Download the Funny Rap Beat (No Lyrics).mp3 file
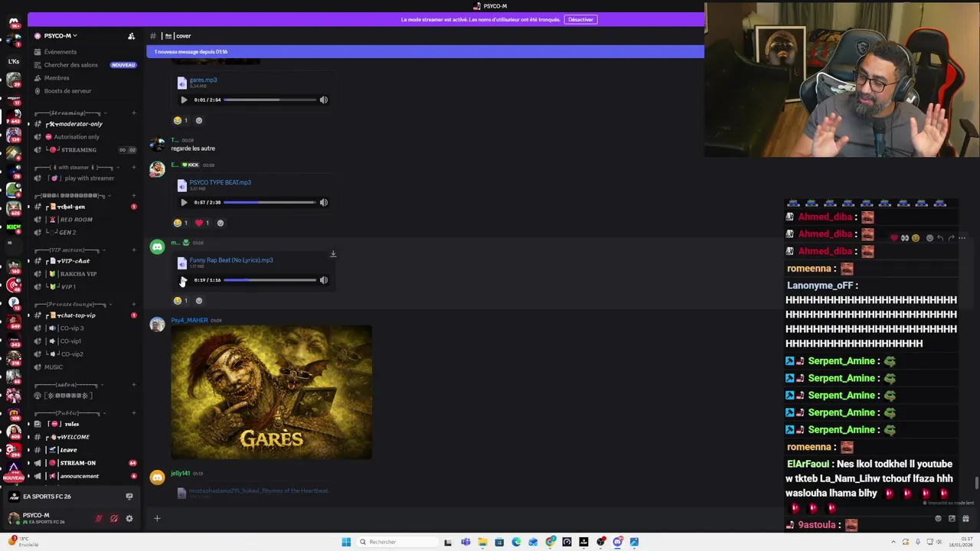Viewport: 980px width, 551px height. pos(333,253)
